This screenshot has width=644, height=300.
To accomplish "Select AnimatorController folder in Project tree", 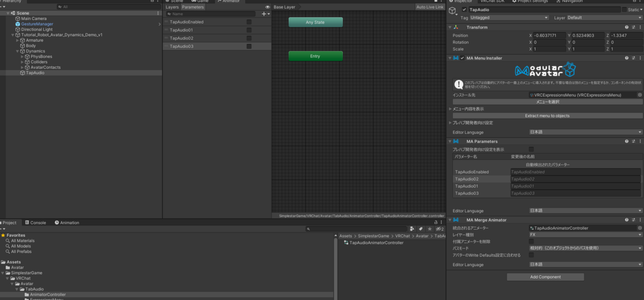I will point(48,295).
